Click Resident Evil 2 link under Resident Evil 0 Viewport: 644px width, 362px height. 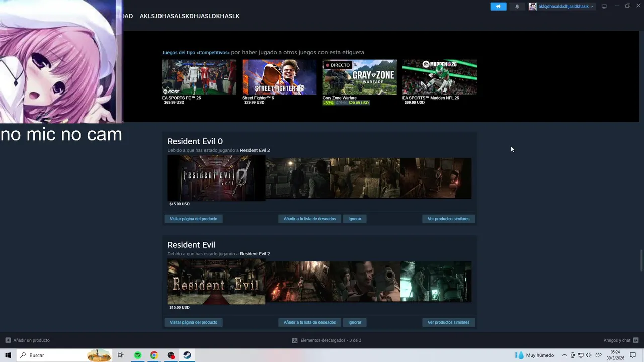pyautogui.click(x=255, y=150)
